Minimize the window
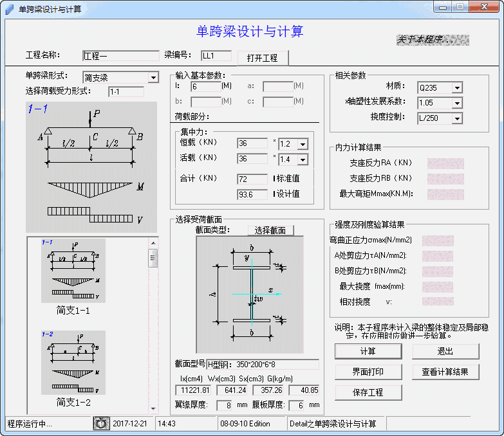The image size is (504, 436). tap(443, 7)
